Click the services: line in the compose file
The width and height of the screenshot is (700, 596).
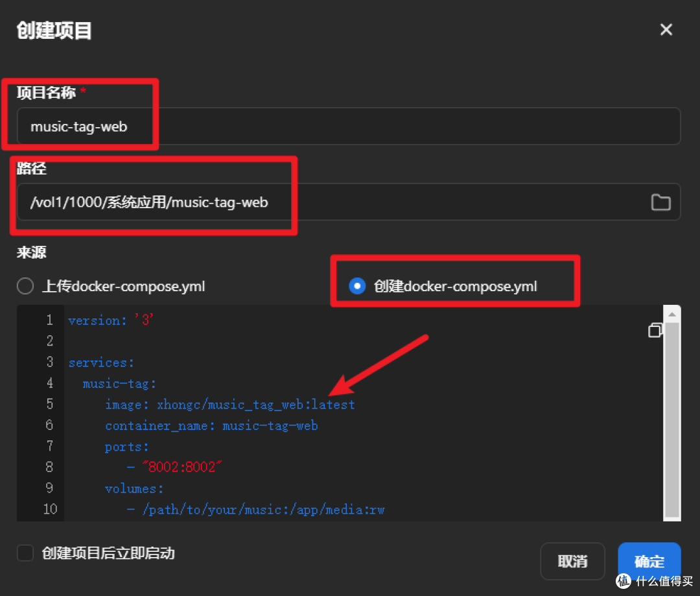[101, 362]
